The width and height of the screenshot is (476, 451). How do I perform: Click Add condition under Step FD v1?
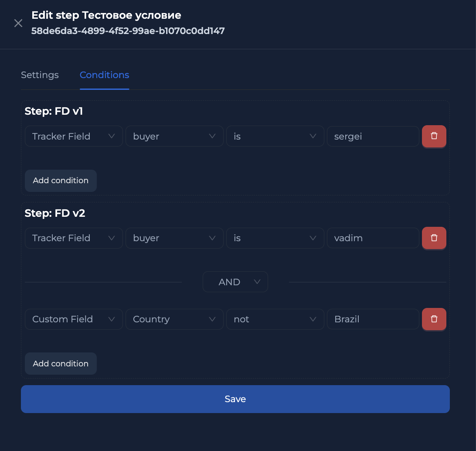pos(61,181)
